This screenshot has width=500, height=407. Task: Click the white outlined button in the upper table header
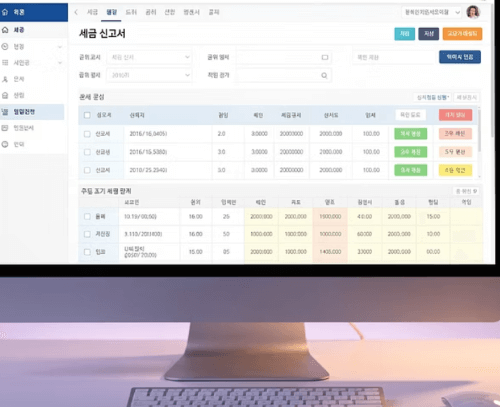(410, 115)
